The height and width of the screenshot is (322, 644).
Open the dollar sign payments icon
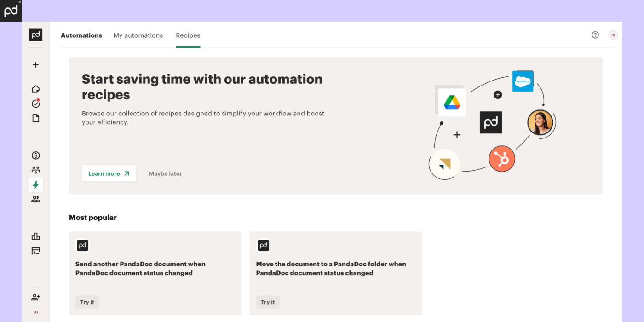pos(35,155)
